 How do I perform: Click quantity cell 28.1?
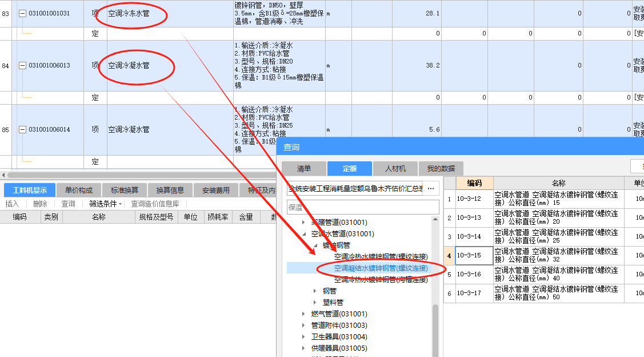pyautogui.click(x=417, y=14)
